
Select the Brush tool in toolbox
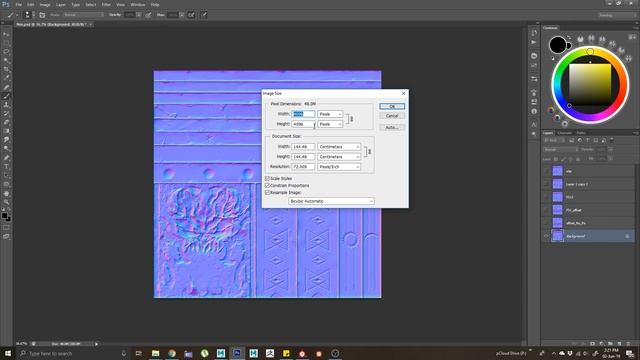(6, 96)
